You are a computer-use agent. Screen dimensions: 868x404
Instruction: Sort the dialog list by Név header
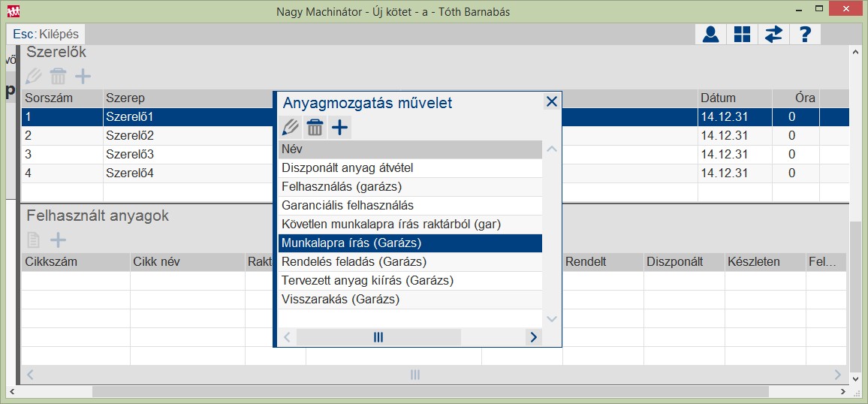[409, 149]
